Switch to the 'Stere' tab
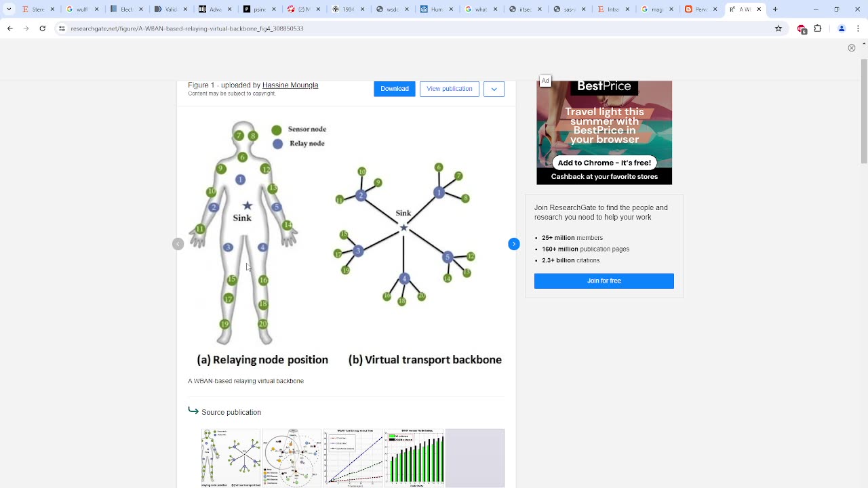The image size is (868, 488). pos(38,9)
